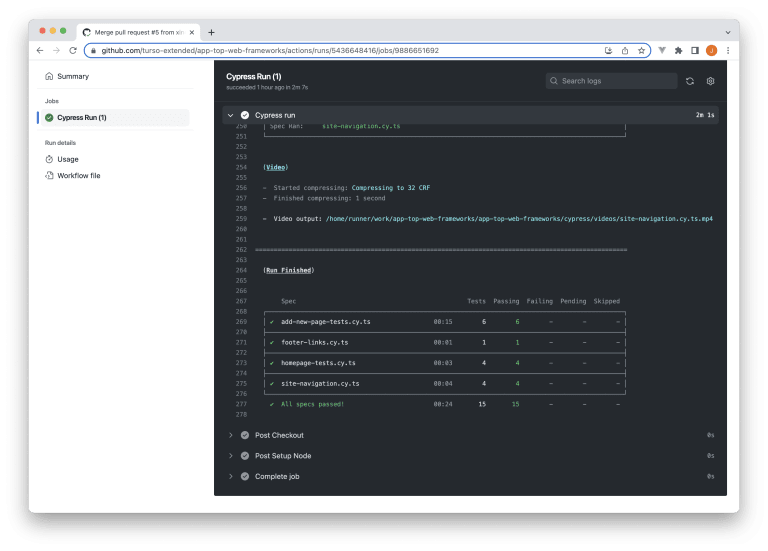This screenshot has width=768, height=551.
Task: Go back with the browser back arrow
Action: 40,50
